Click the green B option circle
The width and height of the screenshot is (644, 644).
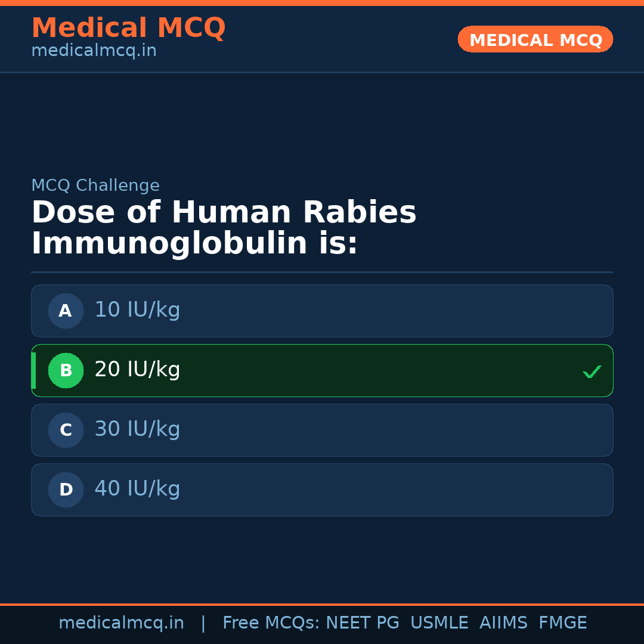click(66, 370)
